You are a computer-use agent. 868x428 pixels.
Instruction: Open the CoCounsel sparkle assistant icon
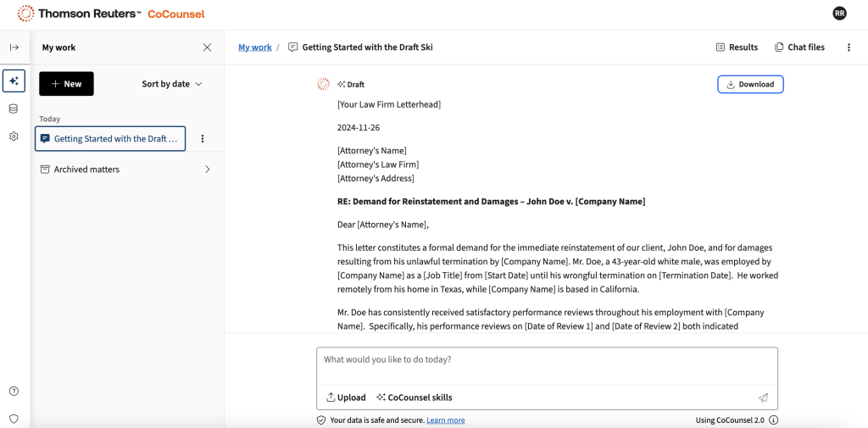[x=14, y=81]
